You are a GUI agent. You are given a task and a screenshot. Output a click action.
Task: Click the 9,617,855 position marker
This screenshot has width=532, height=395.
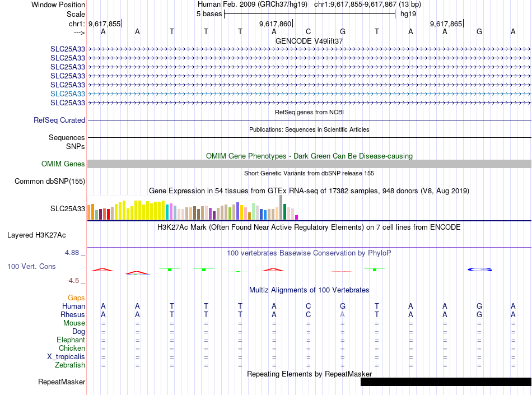tap(105, 24)
